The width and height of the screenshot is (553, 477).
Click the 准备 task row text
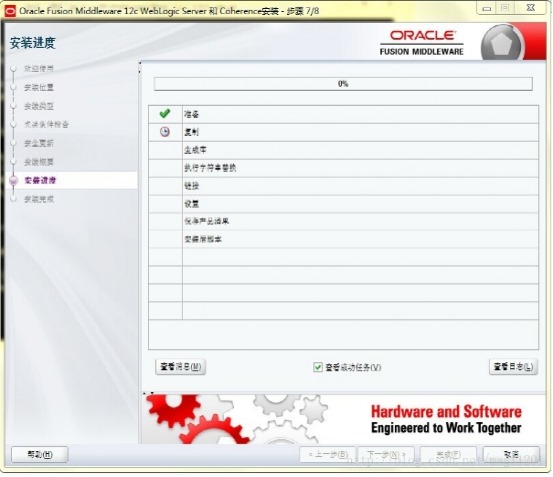192,114
